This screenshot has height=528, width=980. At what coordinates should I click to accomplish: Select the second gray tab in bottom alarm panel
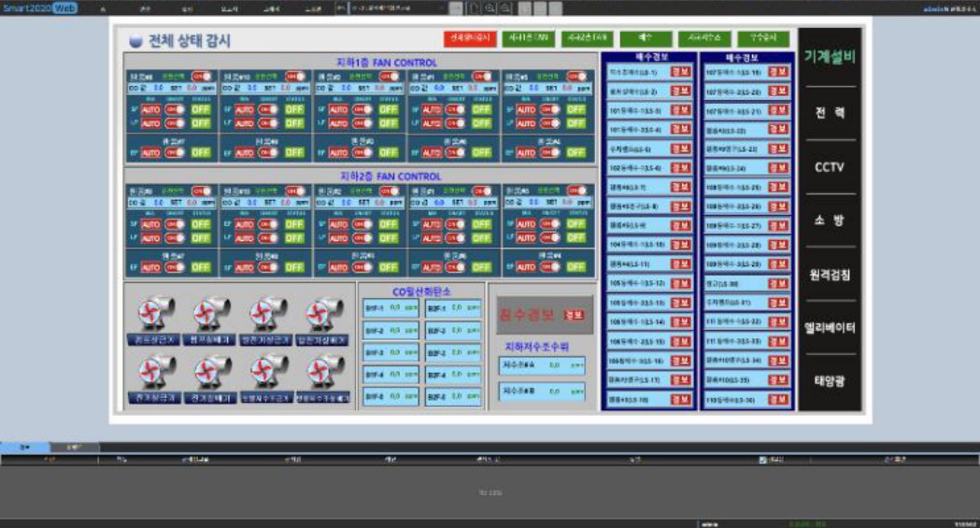[75, 448]
